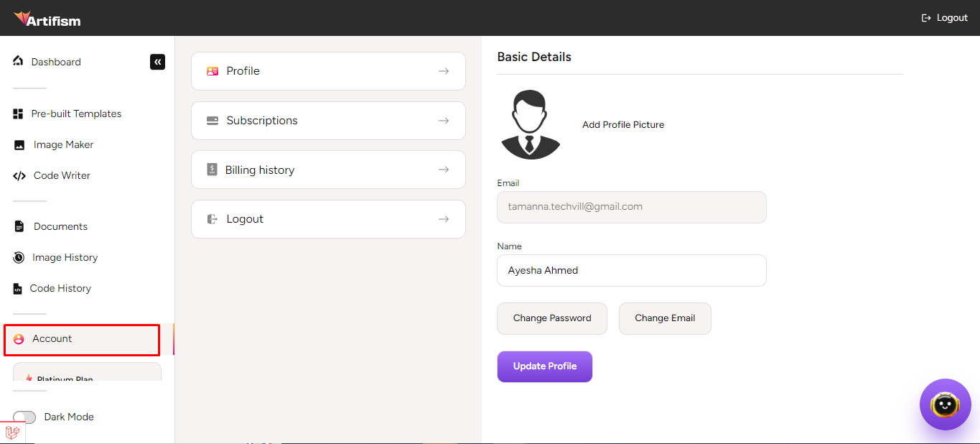Click the Name input field
Viewport: 980px width, 444px height.
click(631, 271)
